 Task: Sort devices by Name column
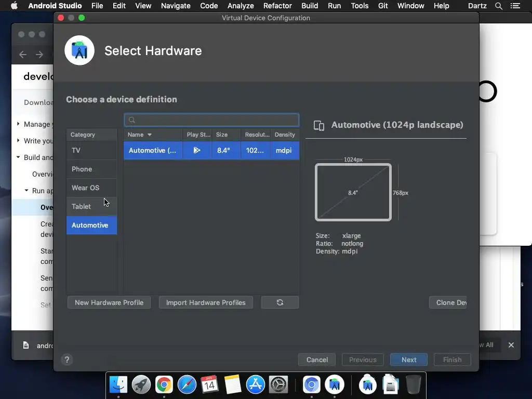153,135
